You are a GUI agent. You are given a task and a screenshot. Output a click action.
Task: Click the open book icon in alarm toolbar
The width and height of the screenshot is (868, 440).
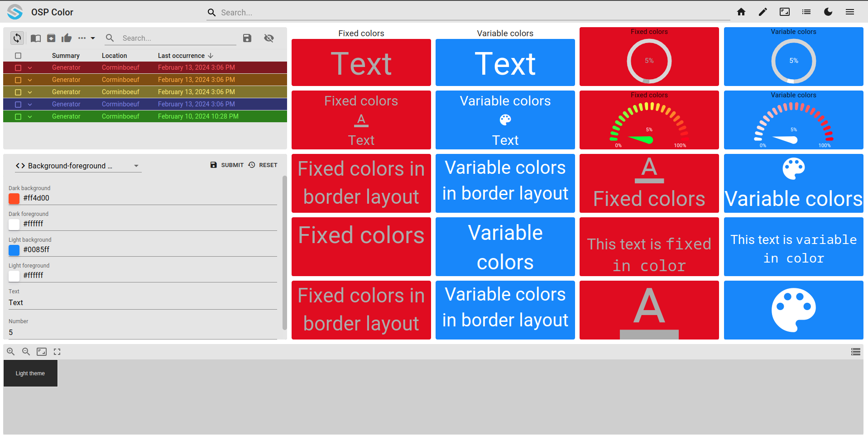(36, 38)
